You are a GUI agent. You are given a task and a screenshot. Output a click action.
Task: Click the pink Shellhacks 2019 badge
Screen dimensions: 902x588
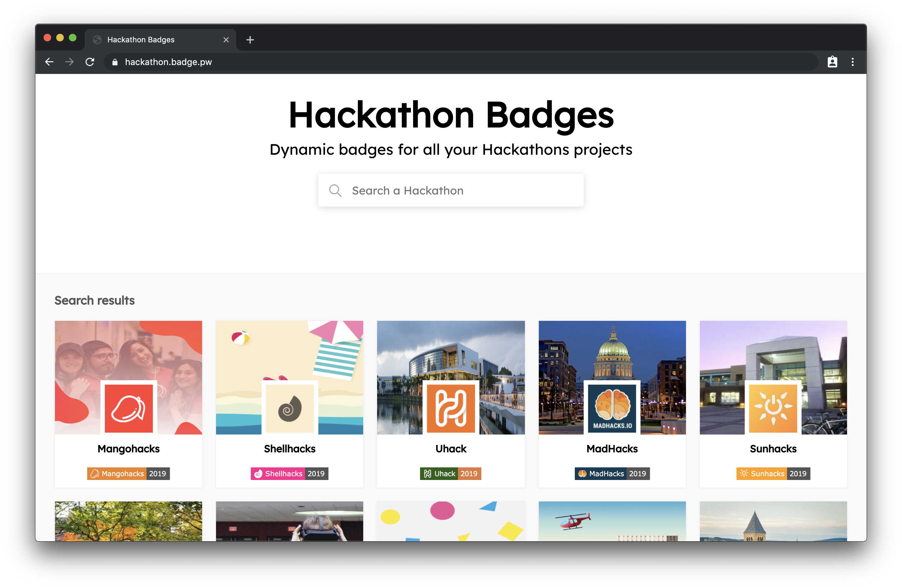[x=290, y=474]
